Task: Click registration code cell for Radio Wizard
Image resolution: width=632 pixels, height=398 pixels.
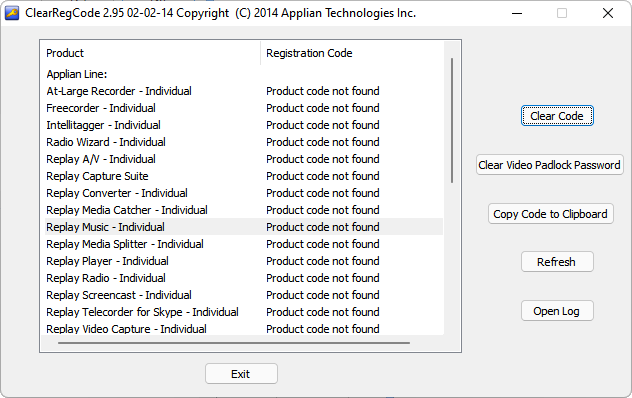Action: coord(323,142)
